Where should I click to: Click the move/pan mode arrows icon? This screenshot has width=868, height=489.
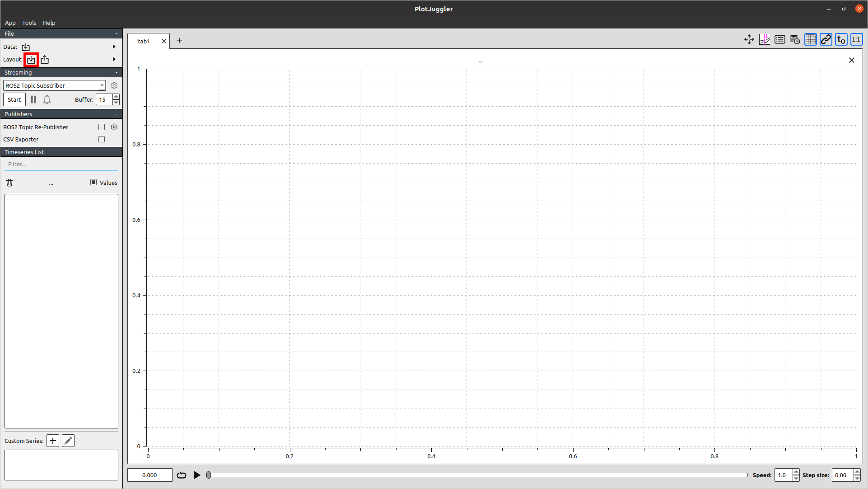click(749, 40)
